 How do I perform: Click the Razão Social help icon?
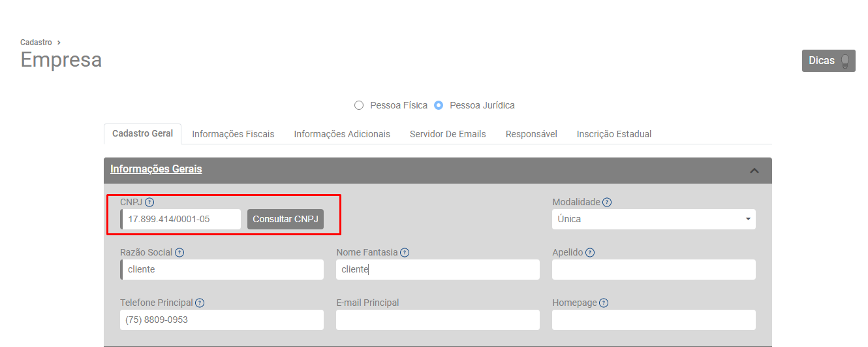(x=179, y=253)
